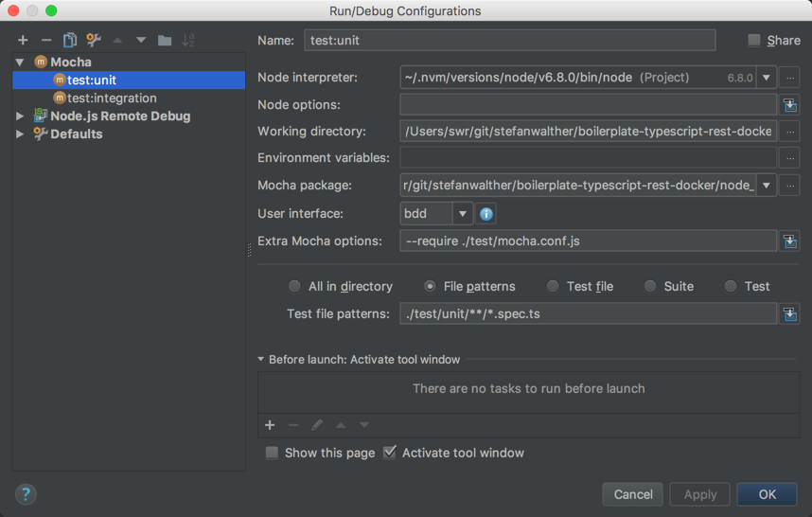
Task: Click the Remove Configuration minus icon
Action: [x=45, y=40]
